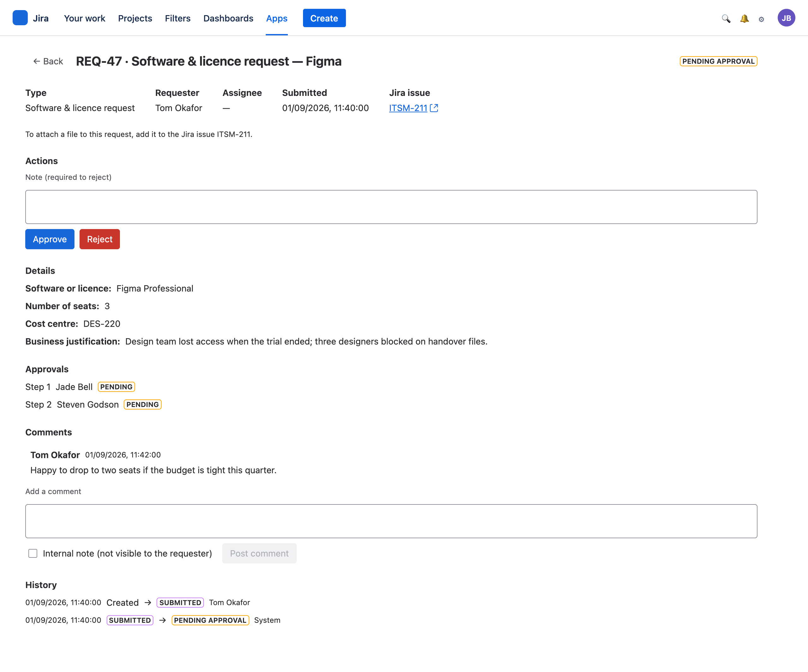The image size is (808, 672).
Task: Click the comment text about dropping to two seats
Action: (x=153, y=470)
